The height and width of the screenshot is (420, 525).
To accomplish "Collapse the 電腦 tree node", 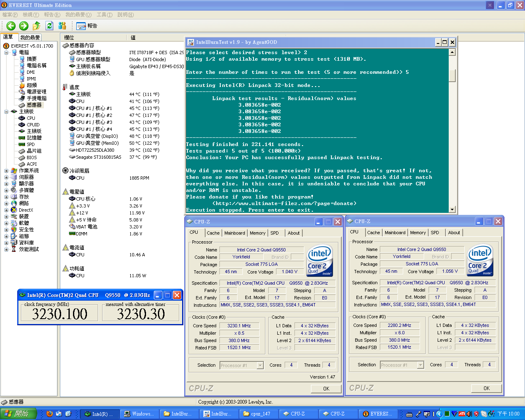I will click(x=6, y=52).
